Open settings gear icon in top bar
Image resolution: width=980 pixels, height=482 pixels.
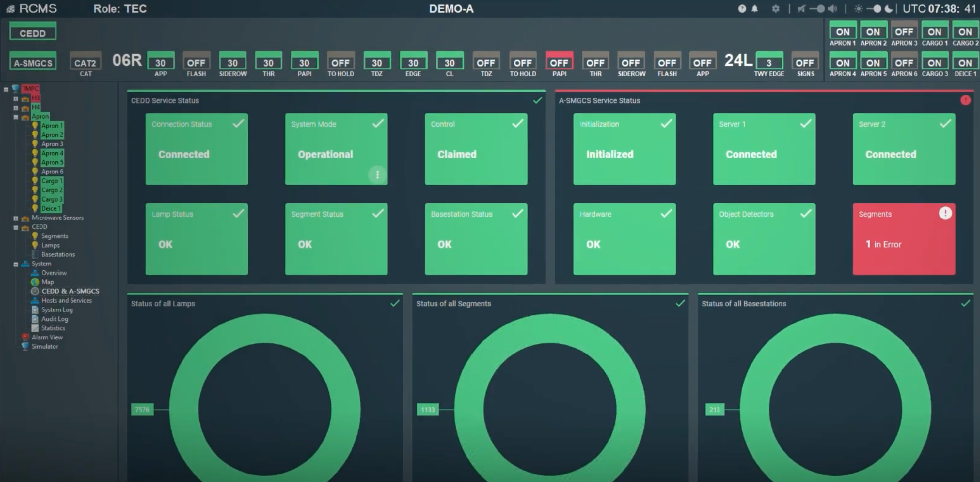[x=776, y=9]
